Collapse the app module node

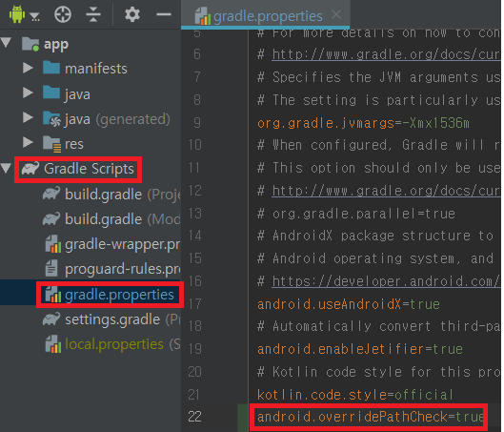pyautogui.click(x=7, y=43)
